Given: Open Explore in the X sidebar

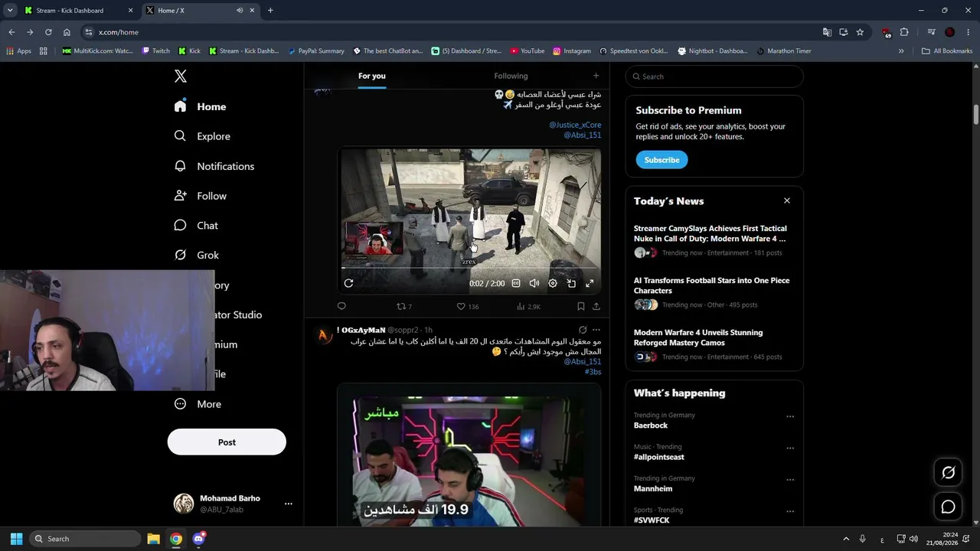Looking at the screenshot, I should [x=202, y=136].
